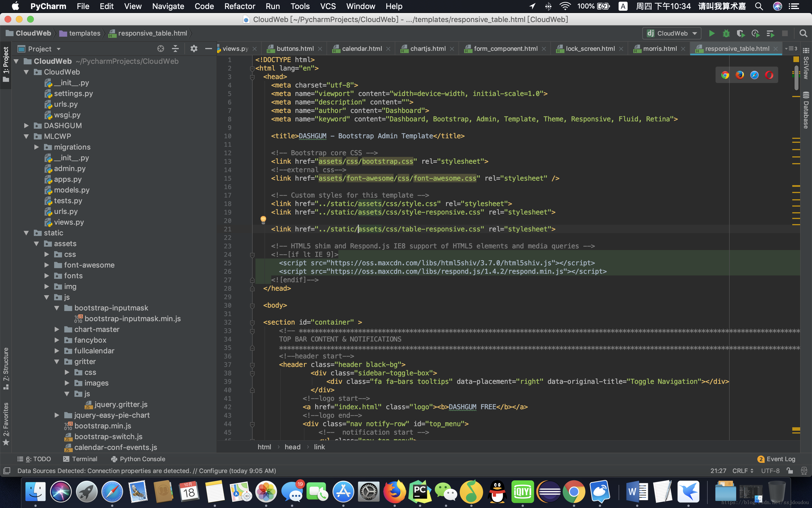This screenshot has width=812, height=508.
Task: Collapse the static folder
Action: click(26, 233)
